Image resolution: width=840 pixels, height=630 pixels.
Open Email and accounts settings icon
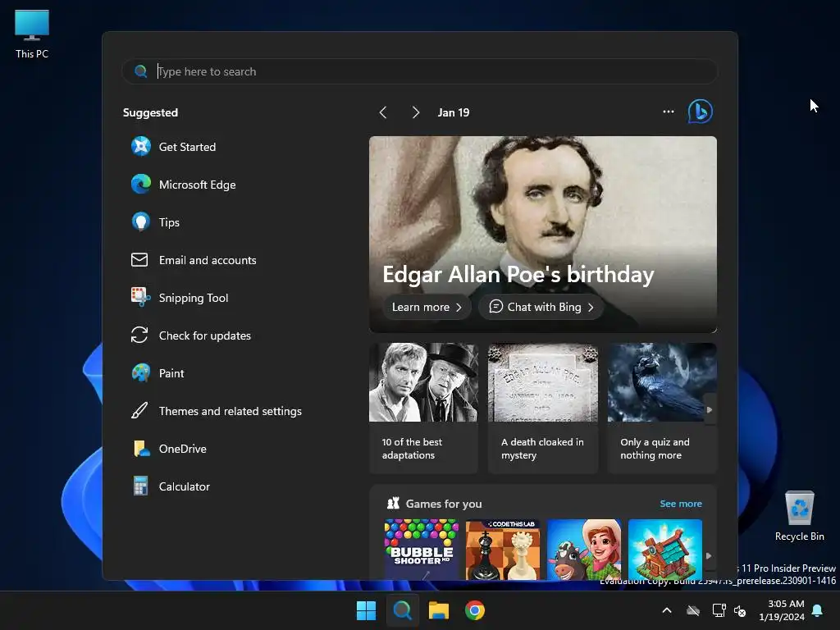pos(139,260)
